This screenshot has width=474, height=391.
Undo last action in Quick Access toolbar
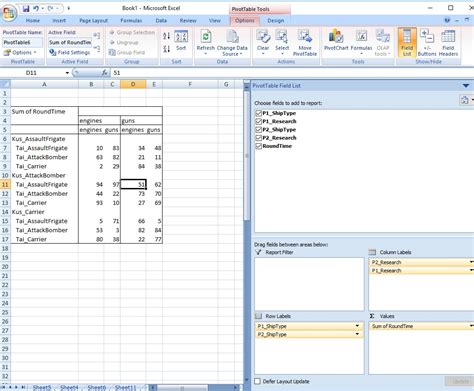(36, 8)
